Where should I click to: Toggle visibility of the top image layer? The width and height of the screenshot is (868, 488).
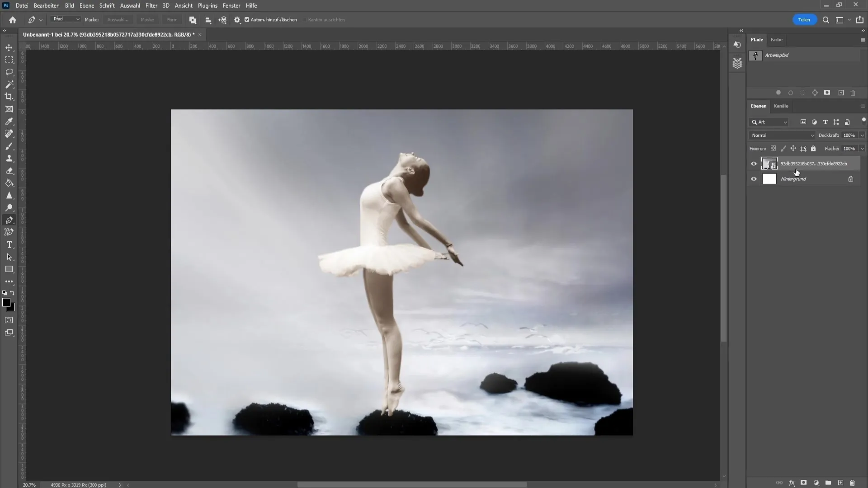coord(754,163)
